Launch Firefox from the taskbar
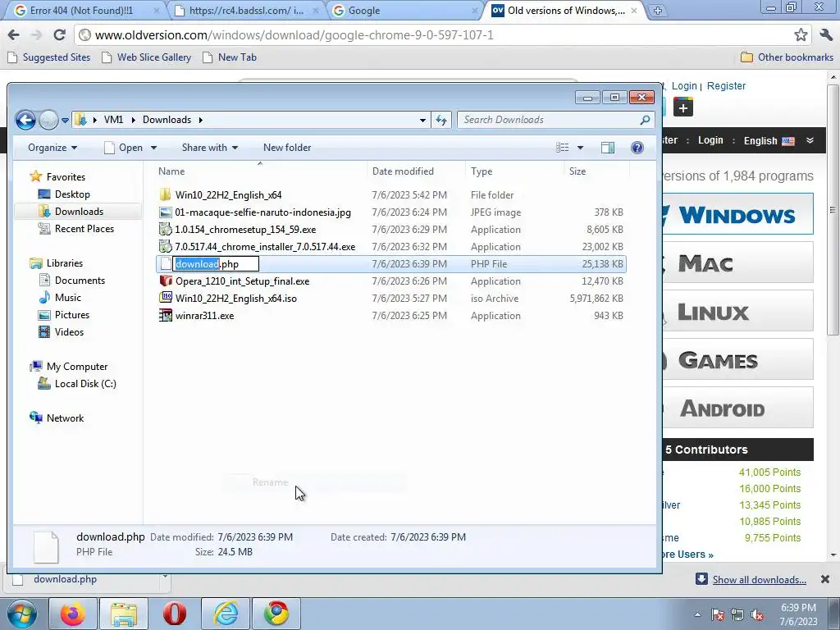The height and width of the screenshot is (630, 840). click(x=73, y=614)
